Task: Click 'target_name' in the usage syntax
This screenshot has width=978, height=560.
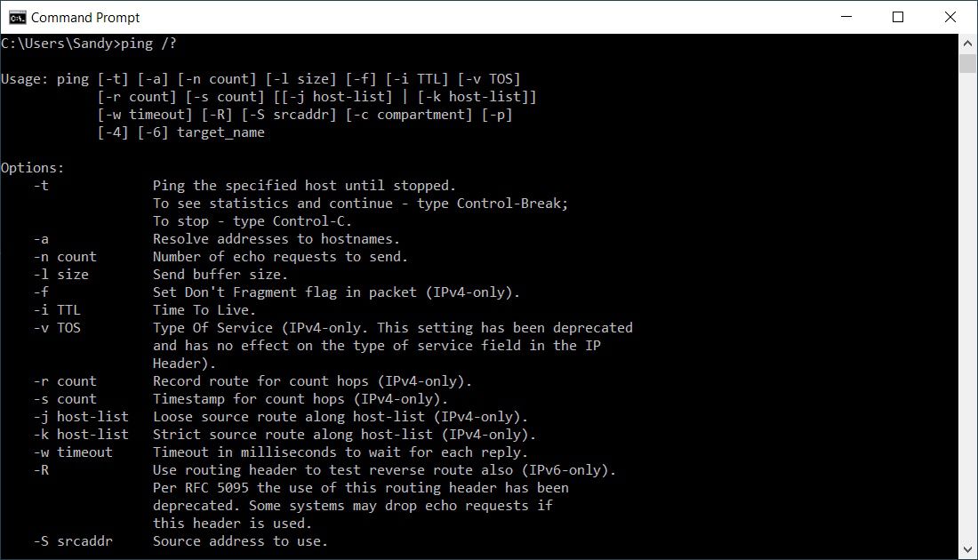Action: coord(220,132)
